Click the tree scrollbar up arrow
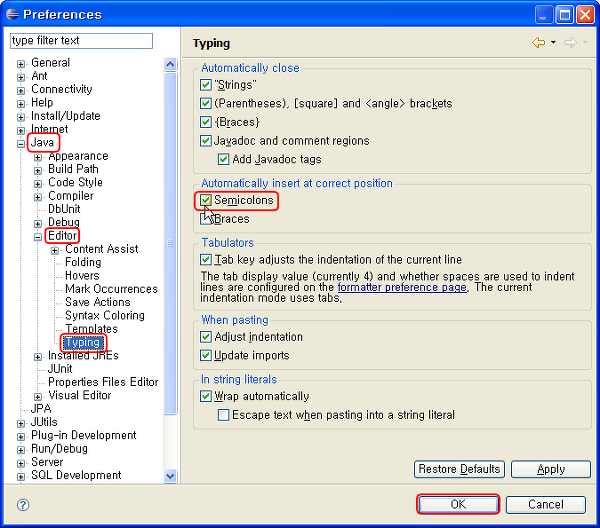The height and width of the screenshot is (528, 600). tap(170, 64)
